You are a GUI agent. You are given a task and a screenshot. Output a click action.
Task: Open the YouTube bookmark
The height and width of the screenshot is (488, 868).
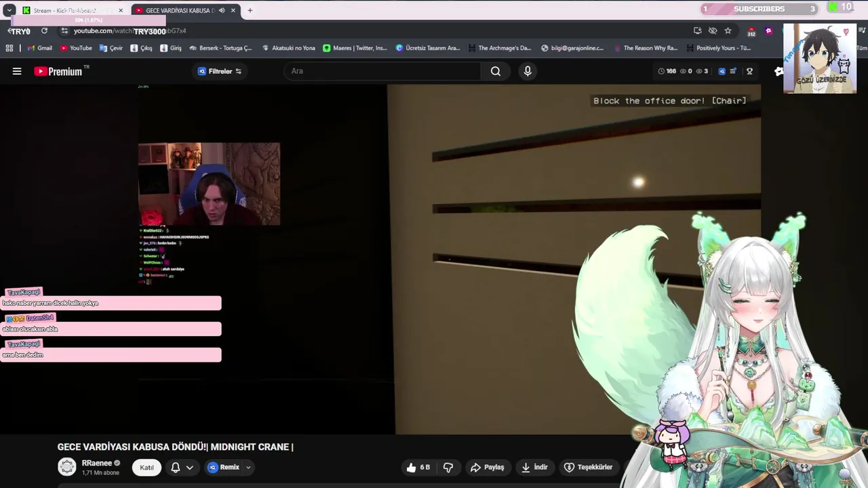pos(76,48)
